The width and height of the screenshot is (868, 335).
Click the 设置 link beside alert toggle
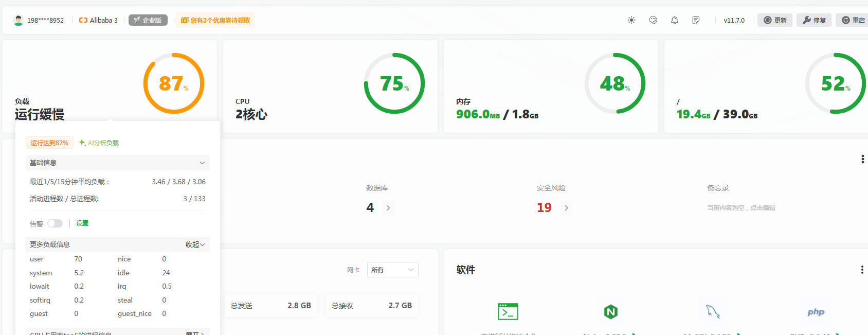82,223
